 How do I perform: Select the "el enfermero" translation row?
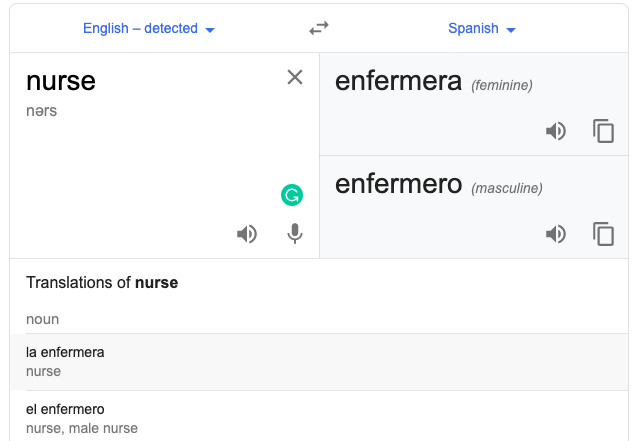point(319,418)
